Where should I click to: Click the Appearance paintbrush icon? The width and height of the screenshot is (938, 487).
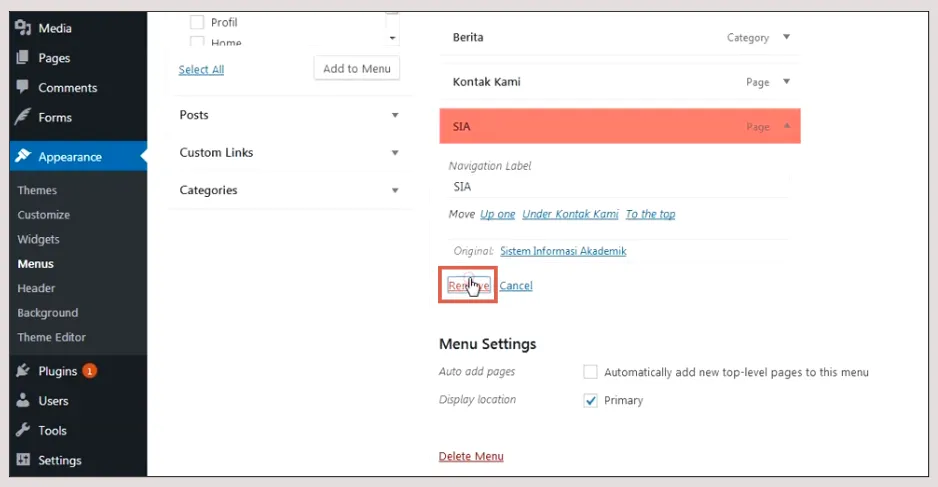pyautogui.click(x=23, y=156)
